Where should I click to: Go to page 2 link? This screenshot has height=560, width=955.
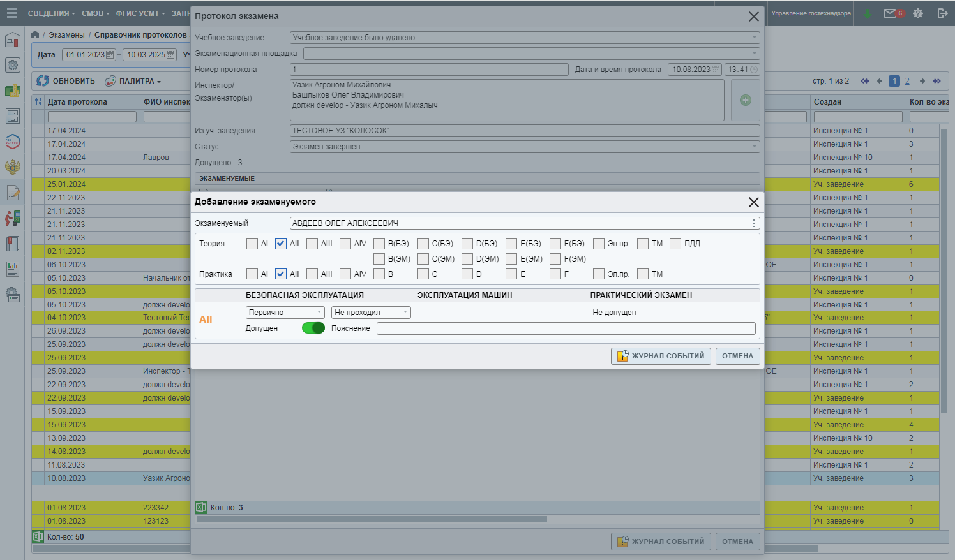tap(907, 81)
